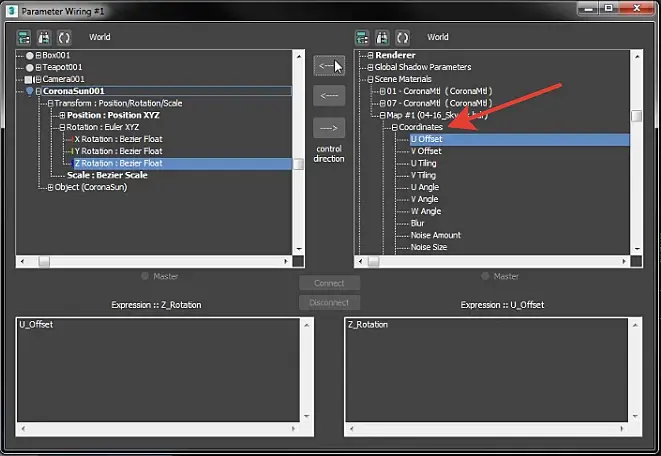Click right tree horizontal scrollbar thumb
The height and width of the screenshot is (456, 661).
click(373, 262)
